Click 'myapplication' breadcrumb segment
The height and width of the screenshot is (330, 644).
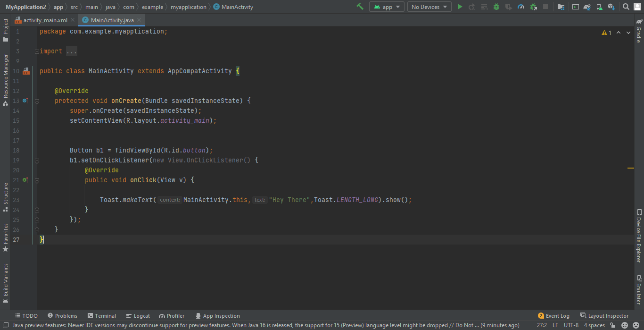[188, 7]
